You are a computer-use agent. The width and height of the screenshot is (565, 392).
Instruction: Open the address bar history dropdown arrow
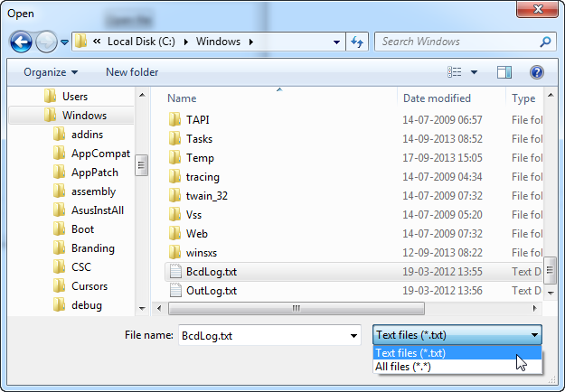335,42
